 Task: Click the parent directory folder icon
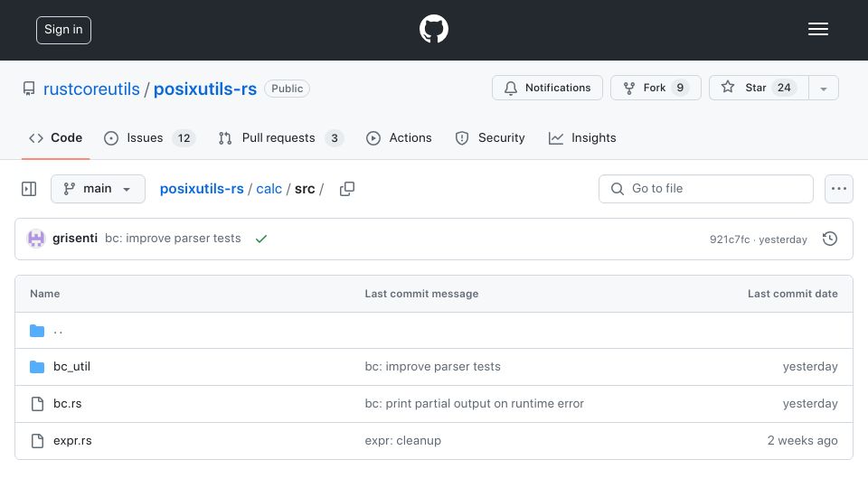point(37,331)
